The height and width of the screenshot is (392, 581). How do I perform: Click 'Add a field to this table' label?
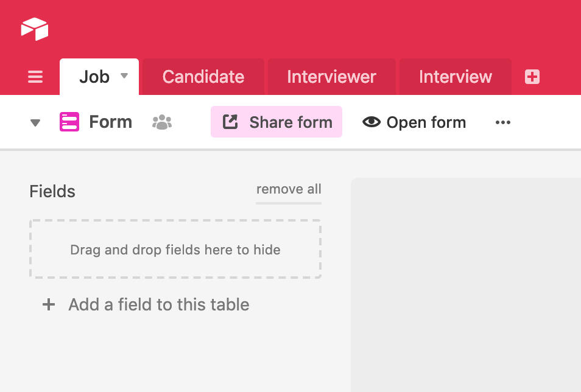[x=159, y=304]
